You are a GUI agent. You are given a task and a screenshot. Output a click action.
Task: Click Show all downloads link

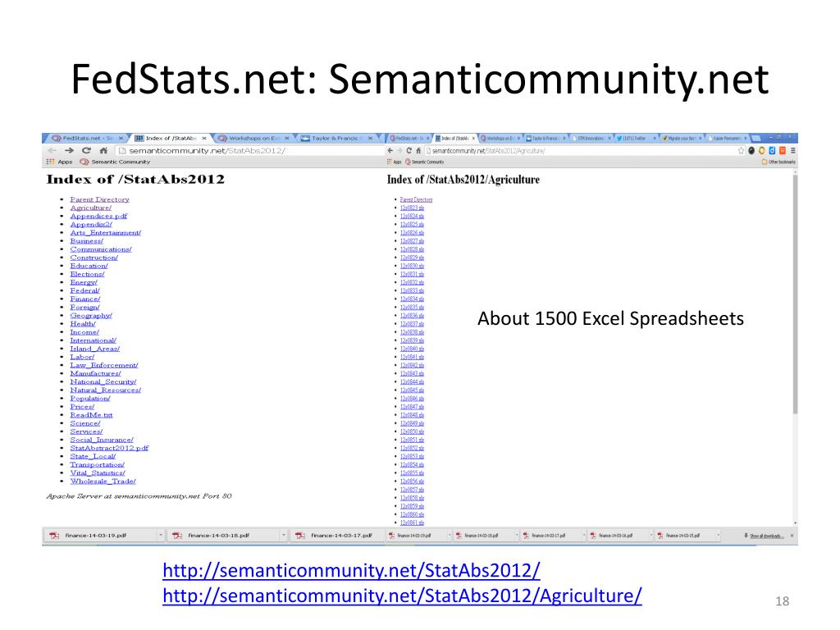click(x=766, y=536)
